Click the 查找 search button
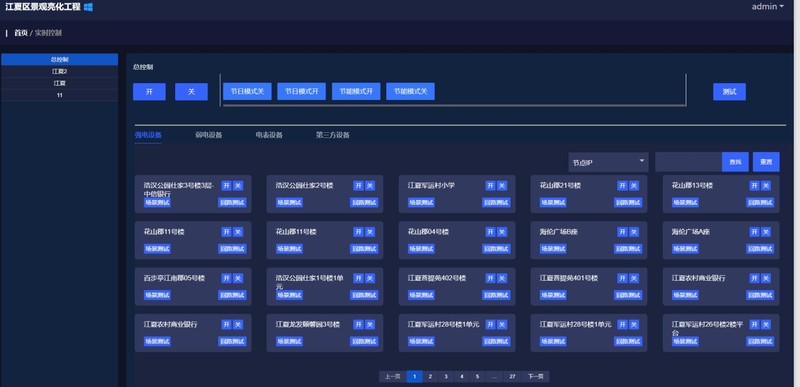Screen dimensions: 800x387 (x=735, y=162)
